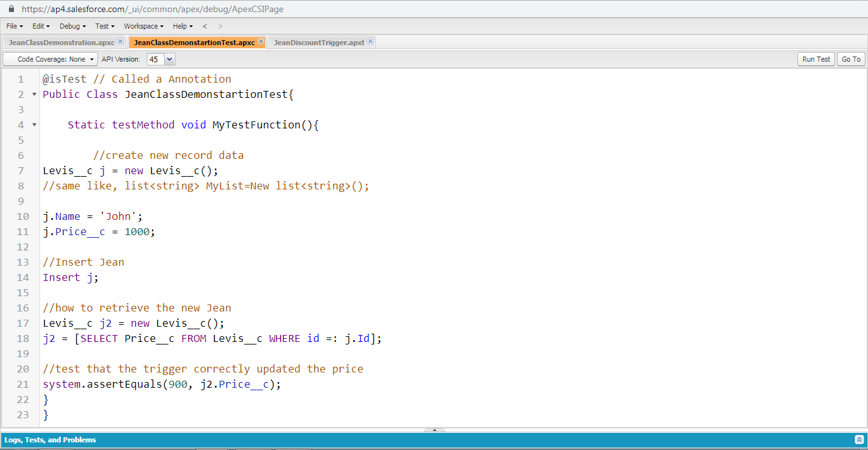868x450 pixels.
Task: Close the JeanClassDemonstartionTest.apxc tab
Action: point(261,42)
